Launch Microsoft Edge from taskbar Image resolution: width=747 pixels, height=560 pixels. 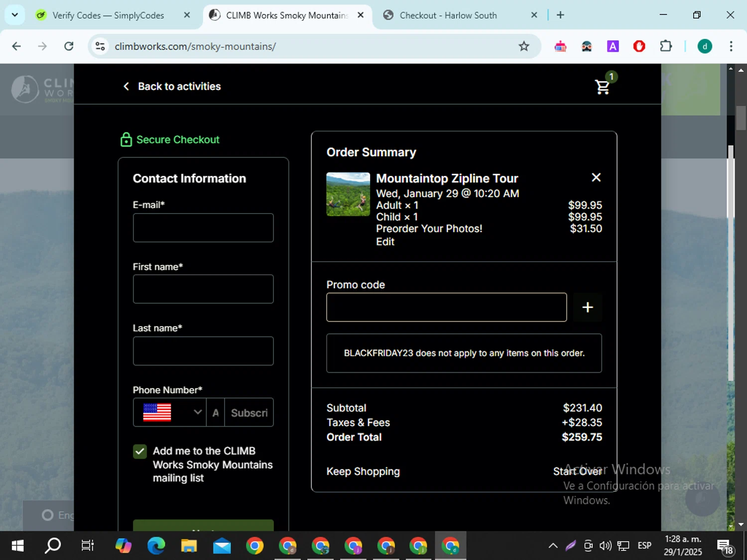coord(156,546)
